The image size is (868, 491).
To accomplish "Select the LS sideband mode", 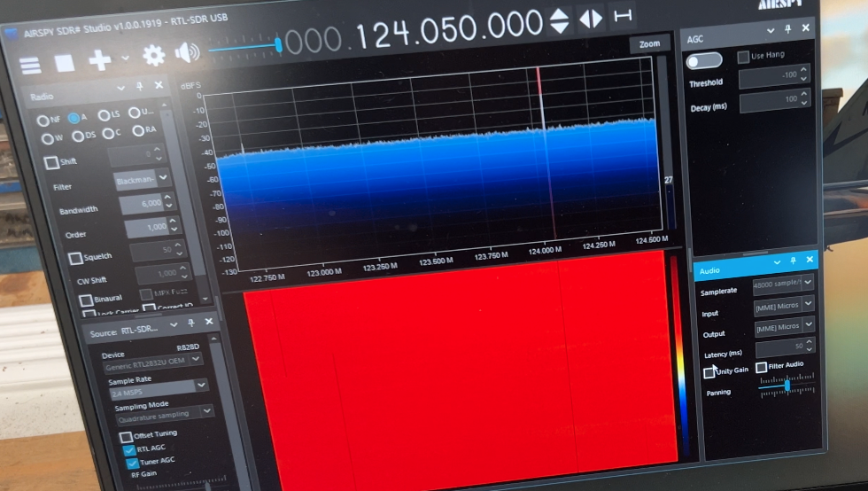I will pyautogui.click(x=105, y=115).
